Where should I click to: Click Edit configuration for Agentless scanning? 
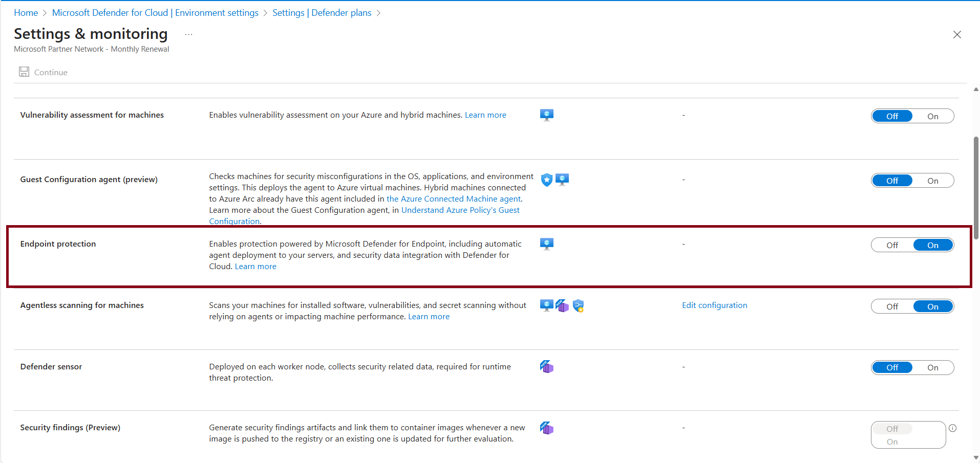(714, 305)
